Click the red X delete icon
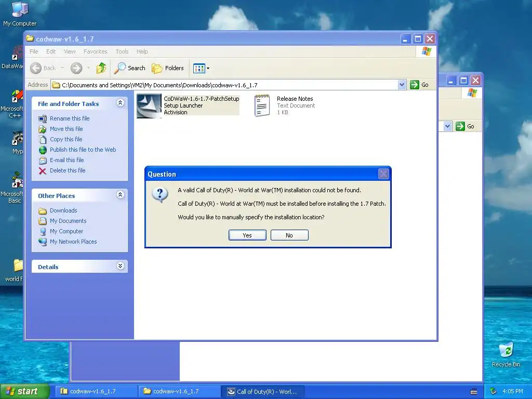The height and width of the screenshot is (399, 532). [43, 170]
